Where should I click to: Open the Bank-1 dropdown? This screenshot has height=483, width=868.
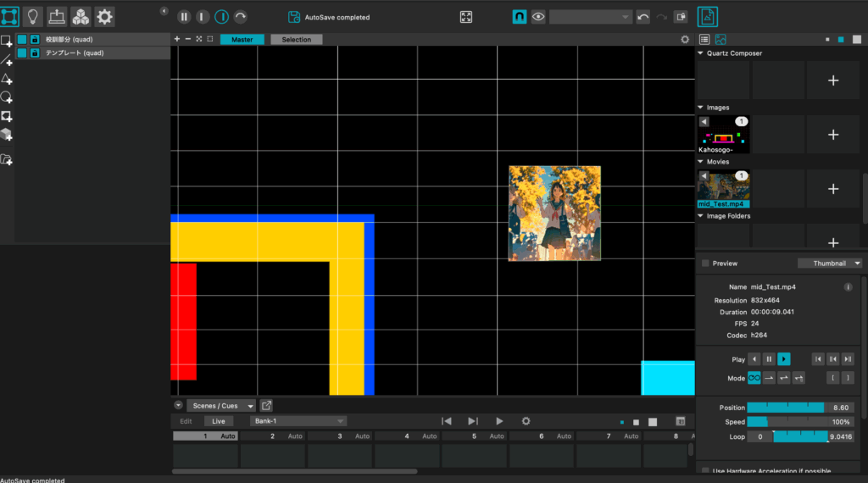tap(298, 421)
